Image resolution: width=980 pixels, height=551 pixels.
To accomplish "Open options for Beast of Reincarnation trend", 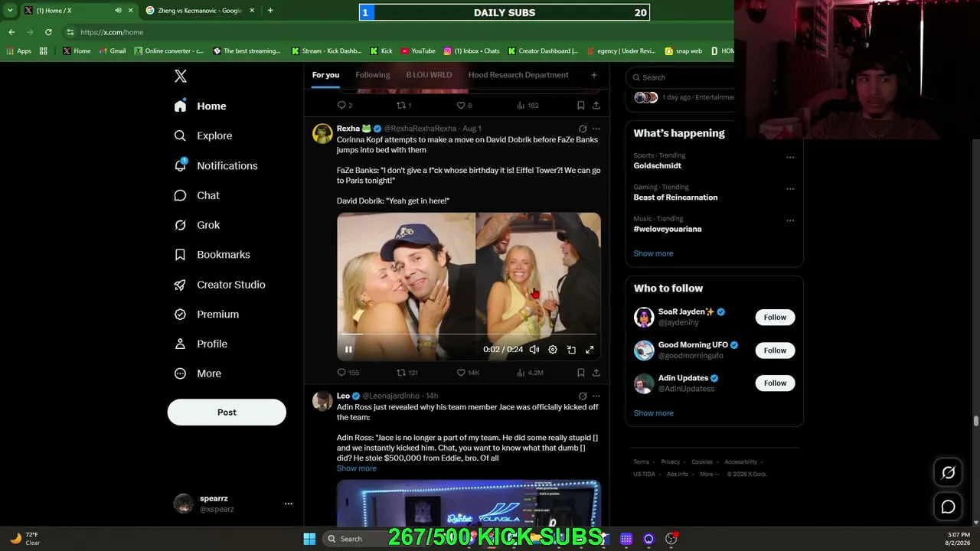I will click(x=790, y=189).
